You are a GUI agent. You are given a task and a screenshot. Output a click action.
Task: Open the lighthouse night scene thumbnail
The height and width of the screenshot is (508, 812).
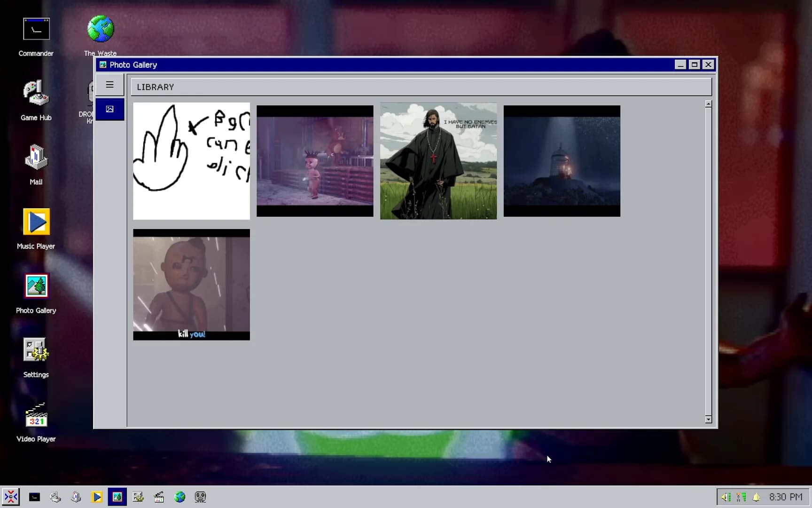[562, 161]
